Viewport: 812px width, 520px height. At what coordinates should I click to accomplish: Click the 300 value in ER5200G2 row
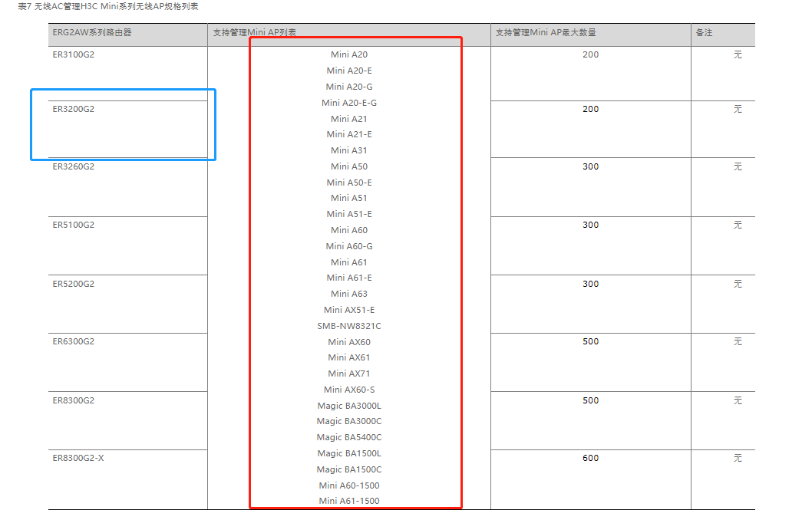coord(590,284)
